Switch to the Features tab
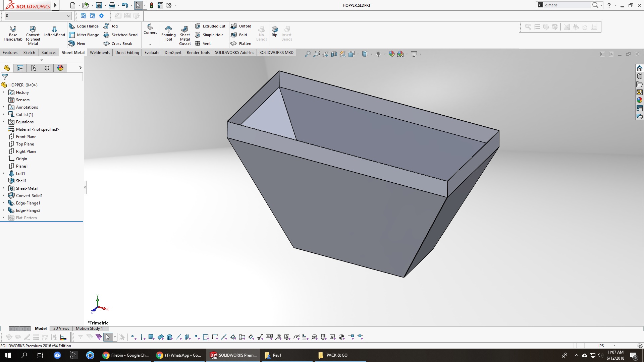Screen dimensions: 644x362 (x=10, y=53)
